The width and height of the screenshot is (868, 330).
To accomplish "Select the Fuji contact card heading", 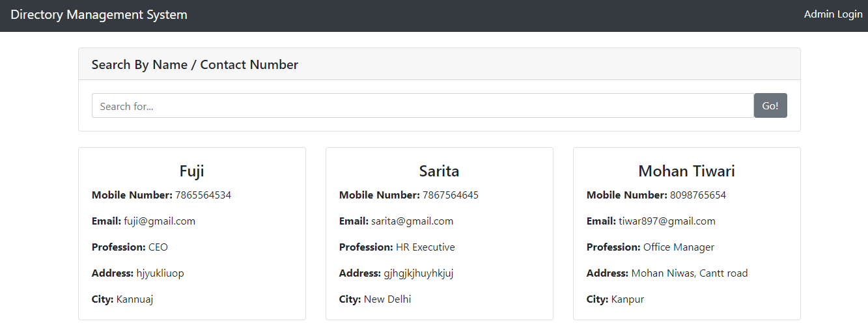I will point(192,171).
